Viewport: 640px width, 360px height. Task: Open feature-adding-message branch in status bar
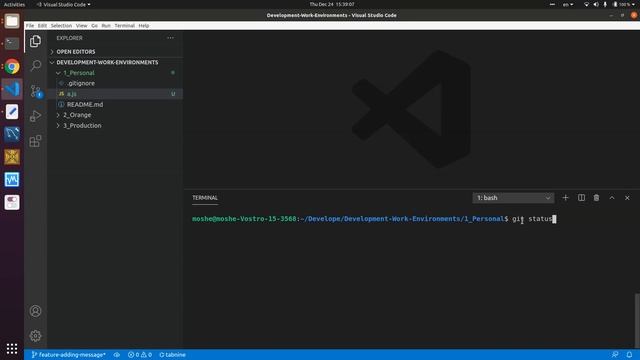69,355
